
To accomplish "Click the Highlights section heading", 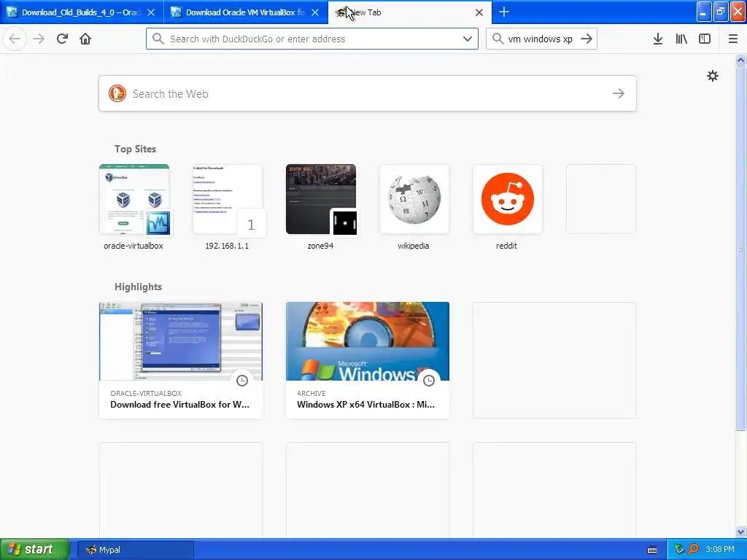I will tap(138, 287).
